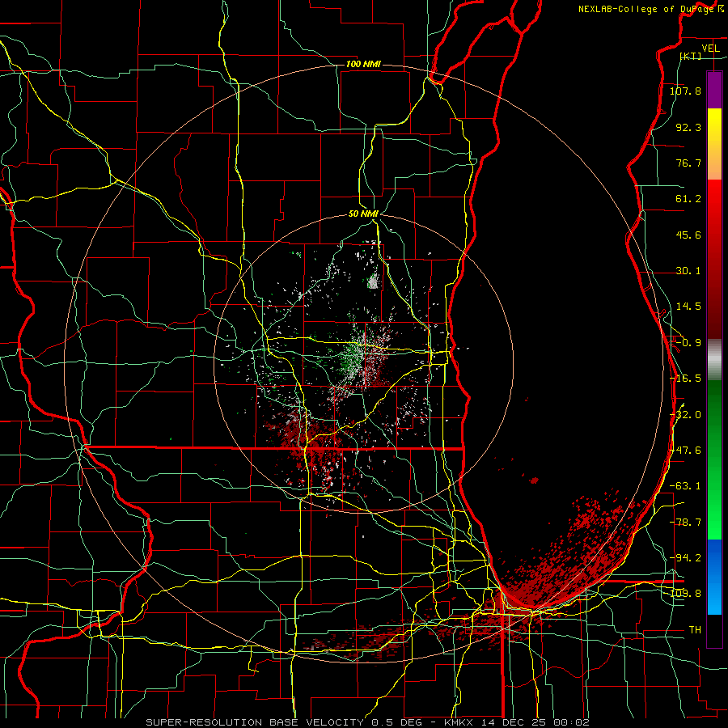Viewport: 728px width, 728px height.
Task: Select the -109.8 velocity scale value
Action: (x=685, y=594)
